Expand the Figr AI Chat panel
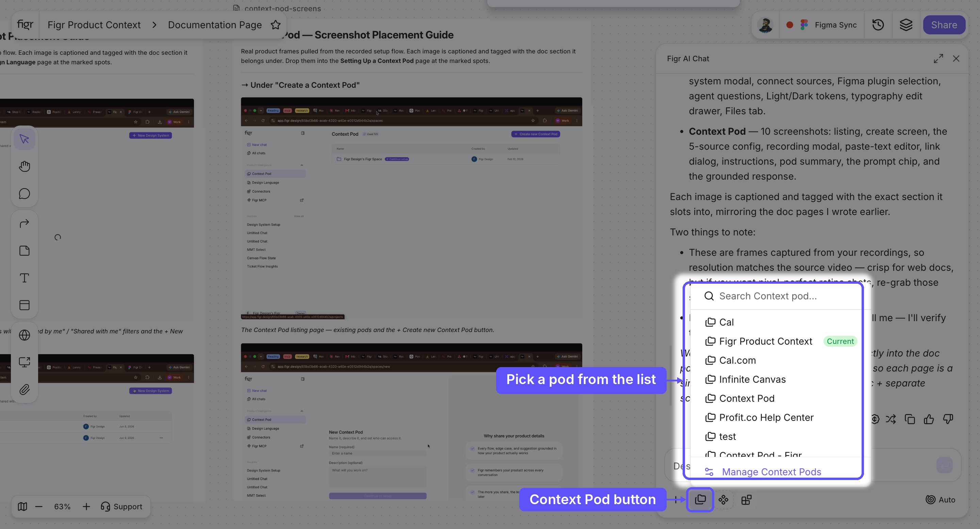This screenshot has height=529, width=980. [x=938, y=59]
